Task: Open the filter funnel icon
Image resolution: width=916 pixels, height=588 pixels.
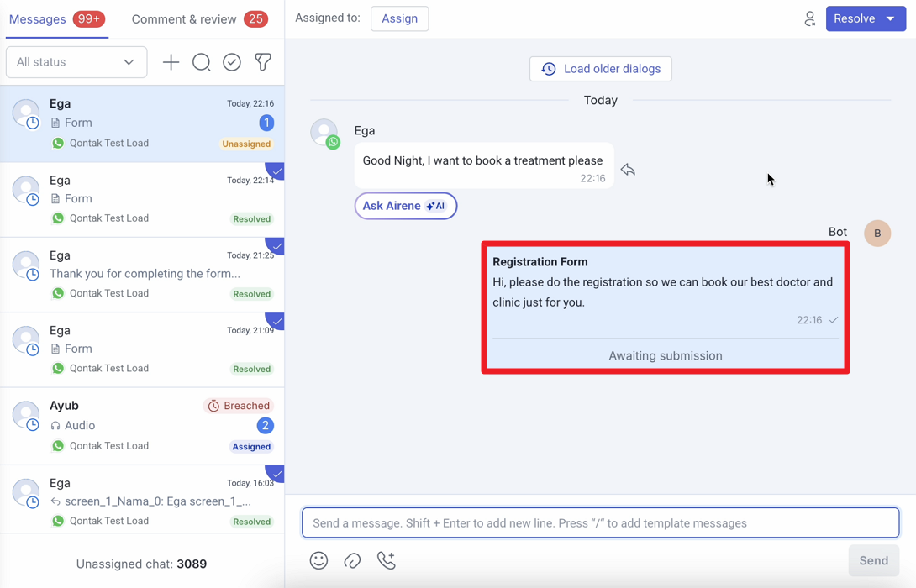Action: 263,62
